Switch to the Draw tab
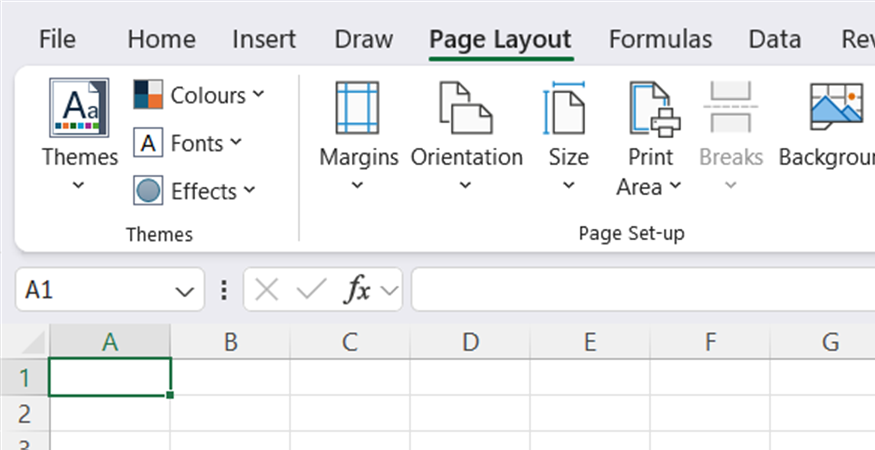Screen dimensions: 875x450 tap(364, 40)
